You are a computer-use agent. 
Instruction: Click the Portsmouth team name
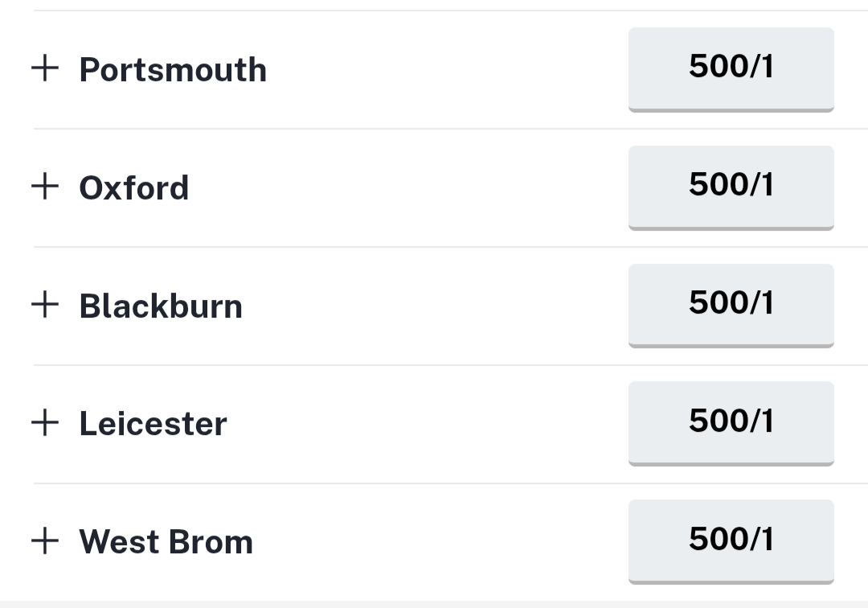(173, 70)
